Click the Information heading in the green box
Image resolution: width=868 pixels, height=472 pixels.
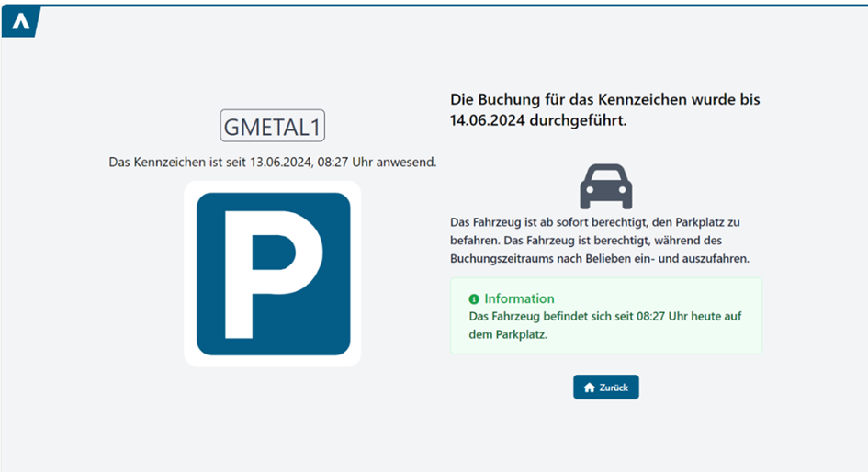pos(519,298)
